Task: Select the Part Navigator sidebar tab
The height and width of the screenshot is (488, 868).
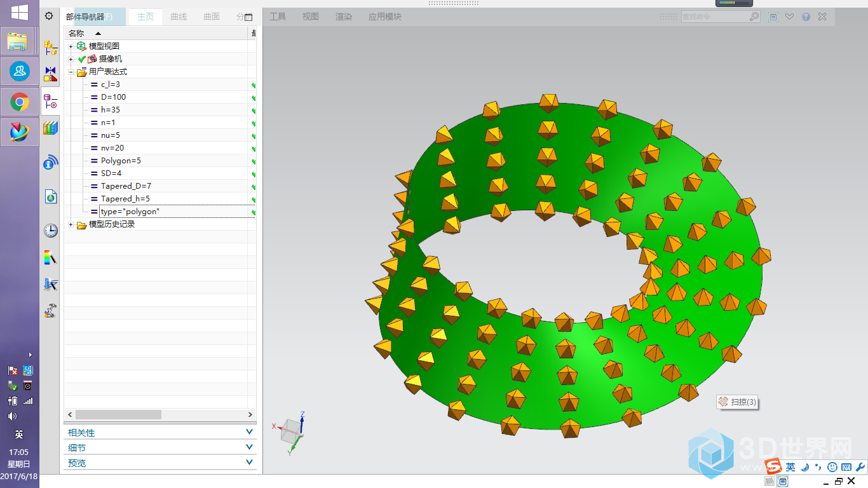Action: click(x=51, y=102)
